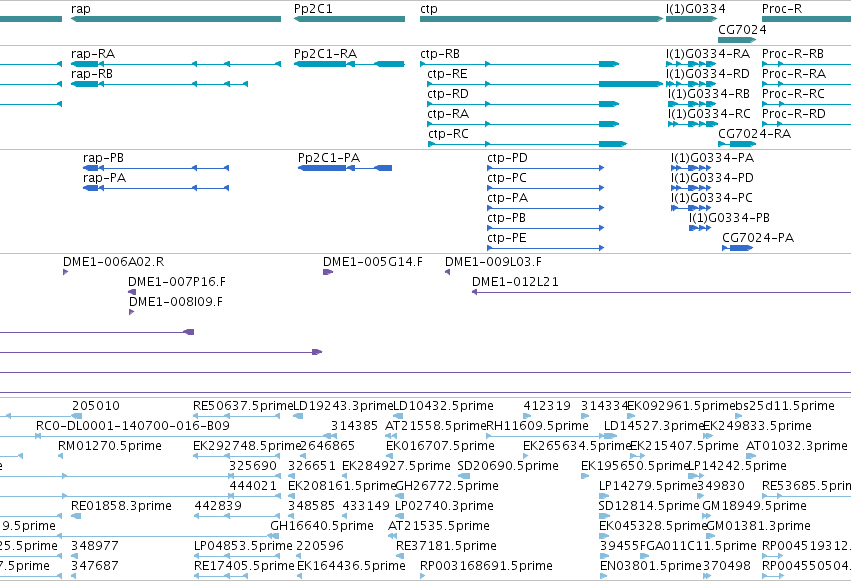Viewport: 851px width, 581px height.
Task: Select EST LP04853.5prime label
Action: tap(243, 546)
